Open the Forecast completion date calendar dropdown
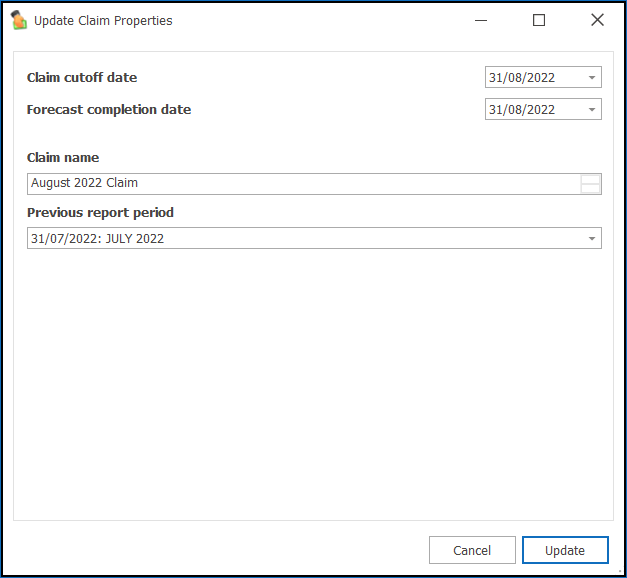This screenshot has height=578, width=627. coord(592,109)
